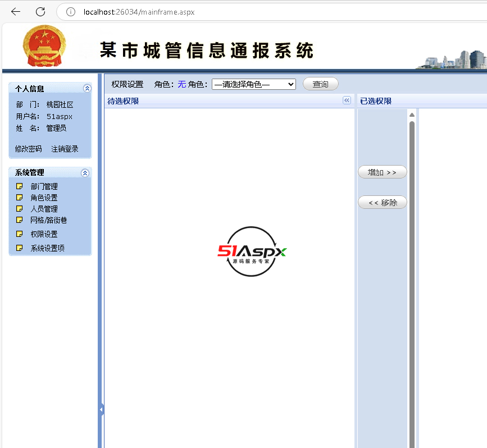Image resolution: width=487 pixels, height=448 pixels.
Task: View site info icon in address bar
Action: point(71,12)
